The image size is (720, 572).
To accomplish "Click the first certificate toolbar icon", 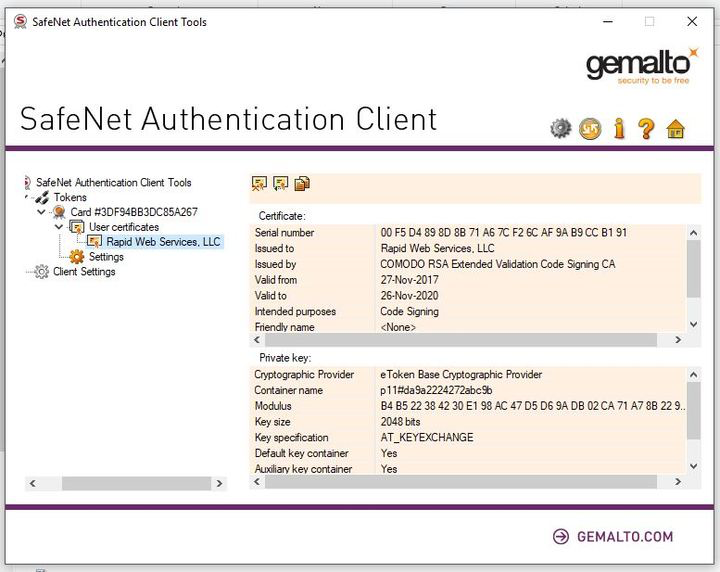I will 259,183.
